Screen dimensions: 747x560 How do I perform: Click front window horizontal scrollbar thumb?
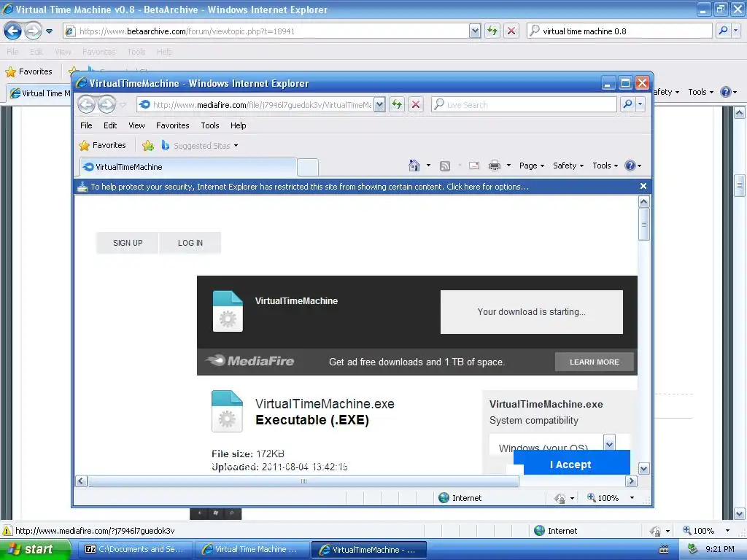click(x=303, y=481)
